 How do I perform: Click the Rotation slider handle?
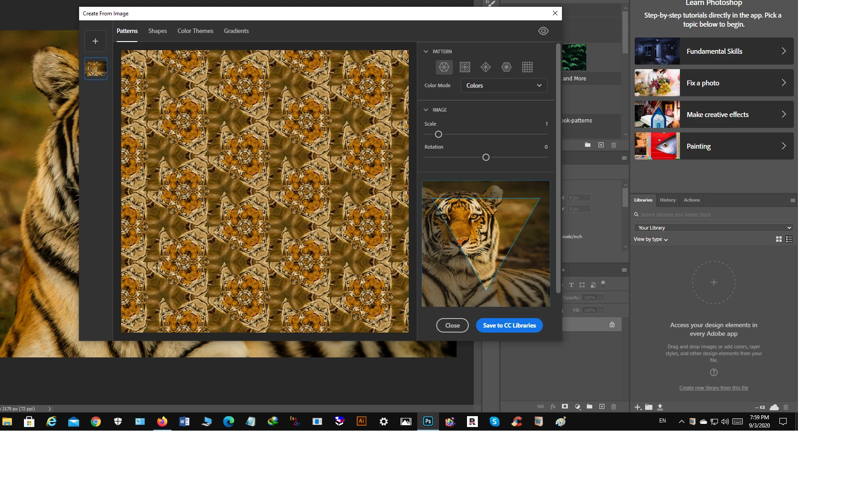[486, 157]
